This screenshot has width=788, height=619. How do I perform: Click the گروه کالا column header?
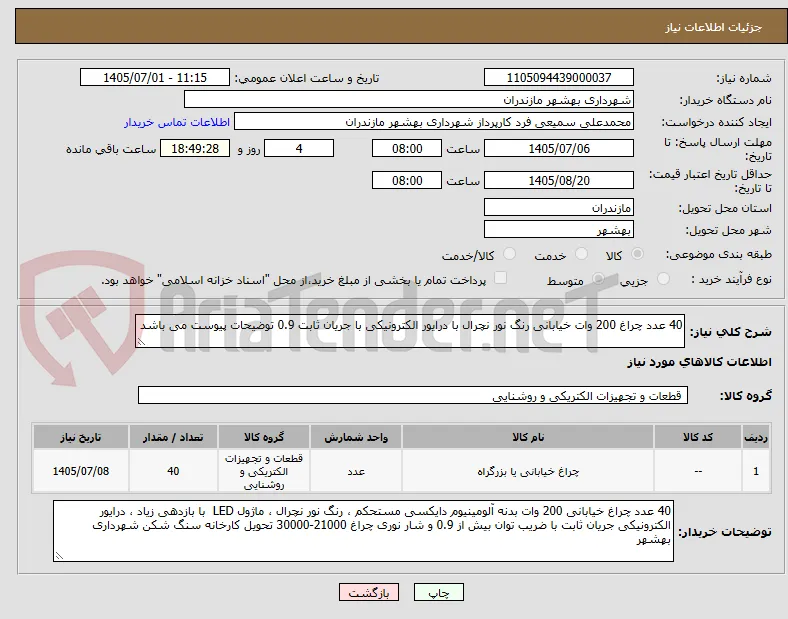click(264, 437)
